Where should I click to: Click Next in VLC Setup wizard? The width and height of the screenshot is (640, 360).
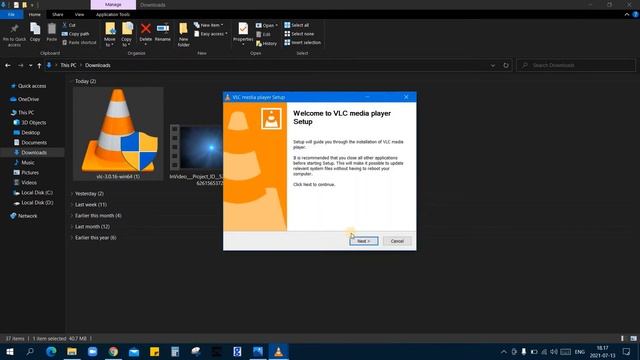tap(364, 241)
